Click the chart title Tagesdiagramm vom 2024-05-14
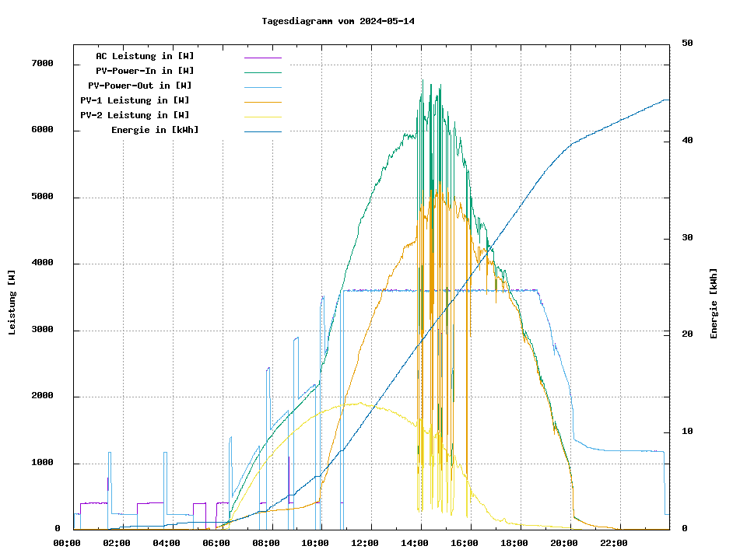The height and width of the screenshot is (560, 747). pyautogui.click(x=338, y=21)
